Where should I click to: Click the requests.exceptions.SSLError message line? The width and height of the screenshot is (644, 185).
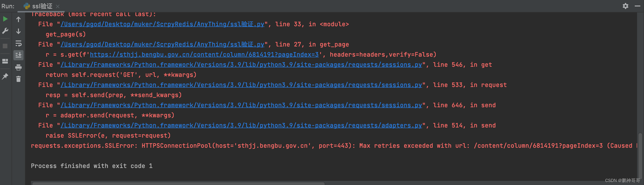tap(334, 146)
